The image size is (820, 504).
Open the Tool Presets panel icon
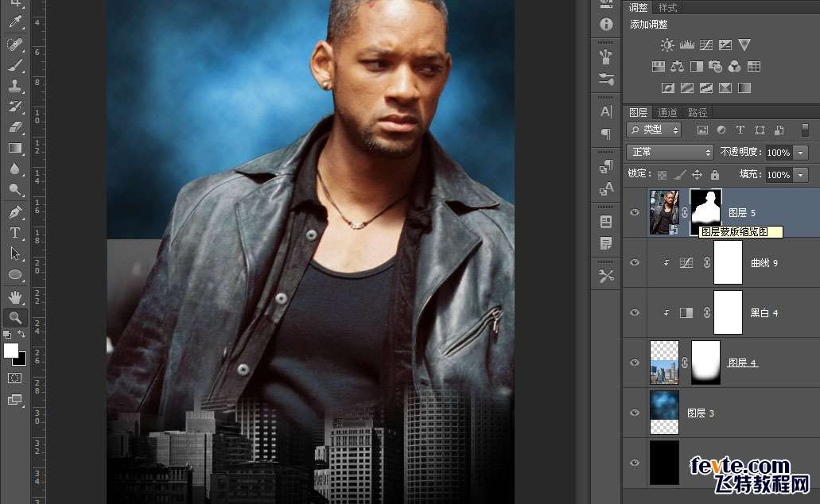click(606, 276)
